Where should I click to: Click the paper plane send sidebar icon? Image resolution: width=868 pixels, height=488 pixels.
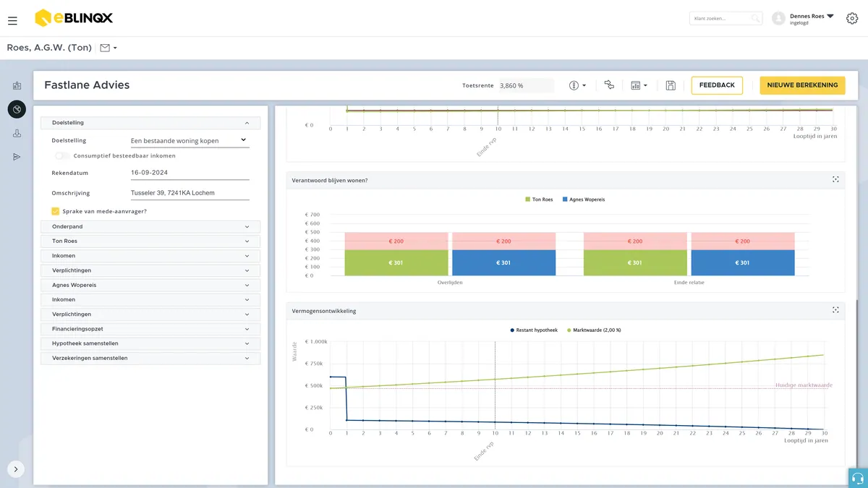coord(17,157)
